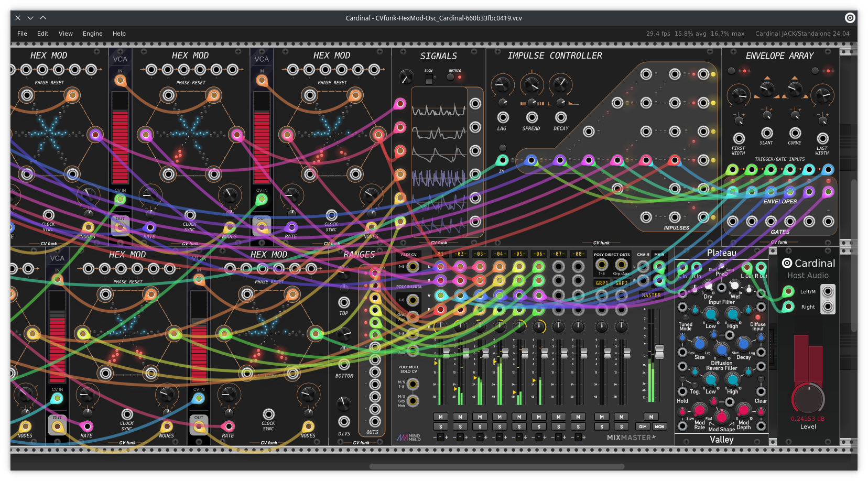Solo MixMaster track 01

pos(440,427)
